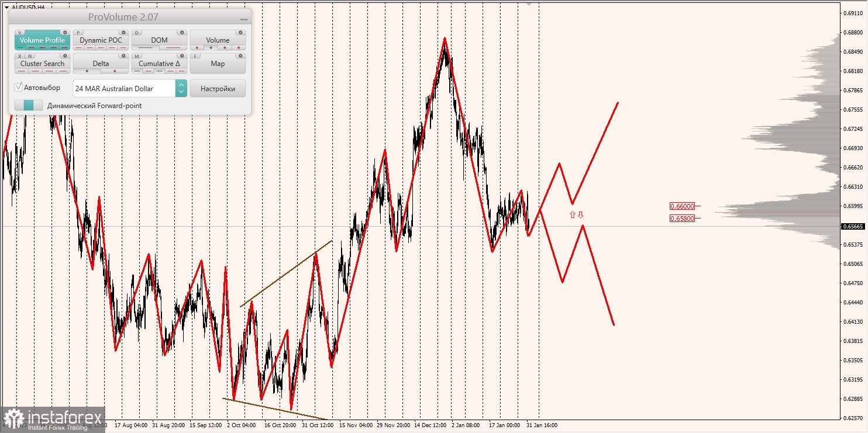The height and width of the screenshot is (433, 868).
Task: Click the current price tag 0.65665
Action: click(x=853, y=226)
